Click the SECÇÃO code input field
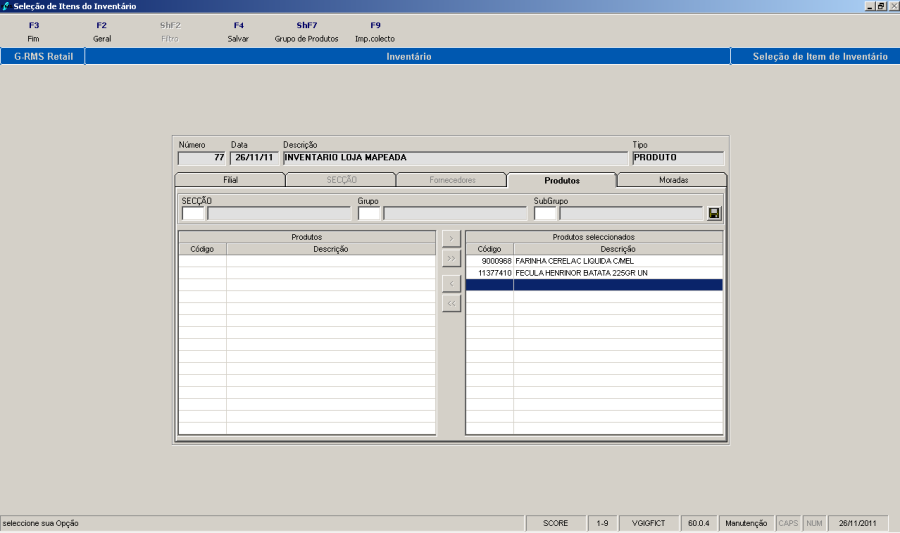900x533 pixels. (192, 213)
